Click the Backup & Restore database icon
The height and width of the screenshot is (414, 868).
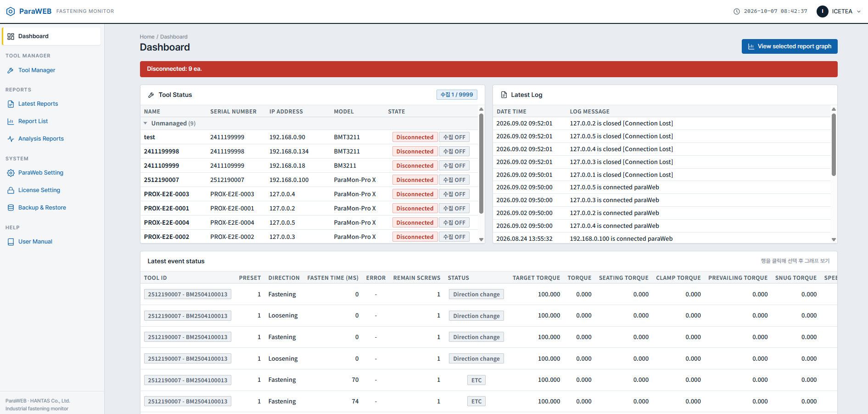tap(11, 208)
